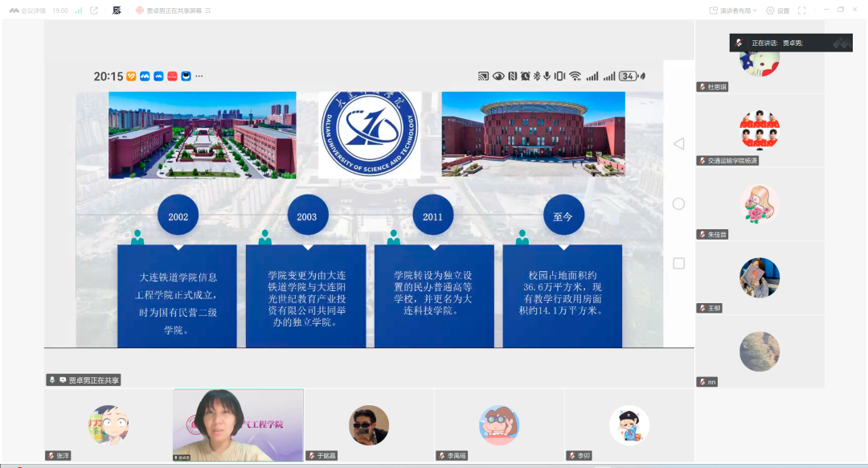
Task: Tap the Android home circle button
Action: pyautogui.click(x=678, y=203)
